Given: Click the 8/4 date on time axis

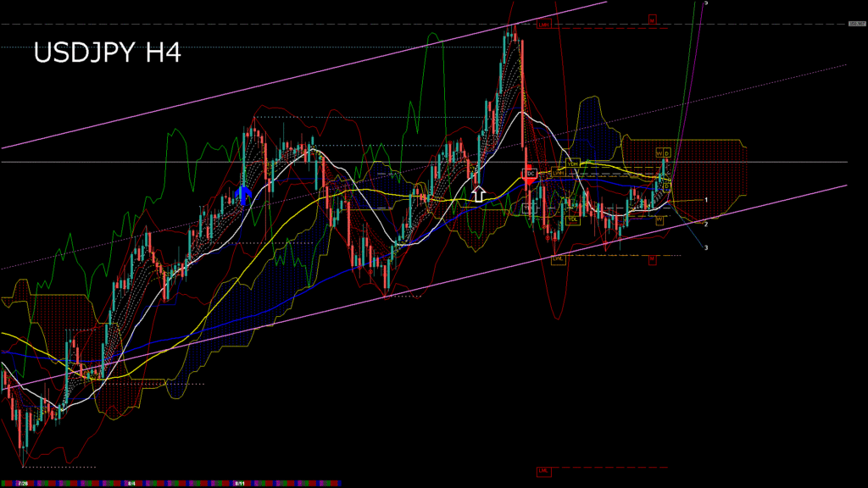Looking at the screenshot, I should pos(131,484).
